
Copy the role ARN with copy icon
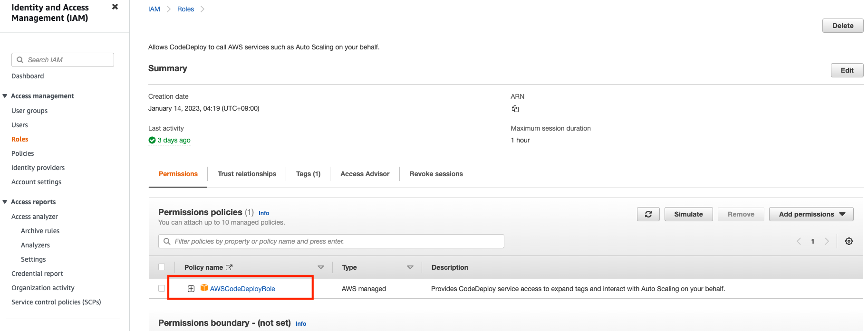pyautogui.click(x=515, y=109)
